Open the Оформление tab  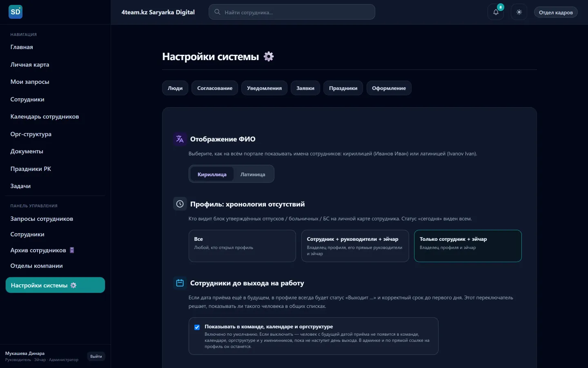click(389, 88)
